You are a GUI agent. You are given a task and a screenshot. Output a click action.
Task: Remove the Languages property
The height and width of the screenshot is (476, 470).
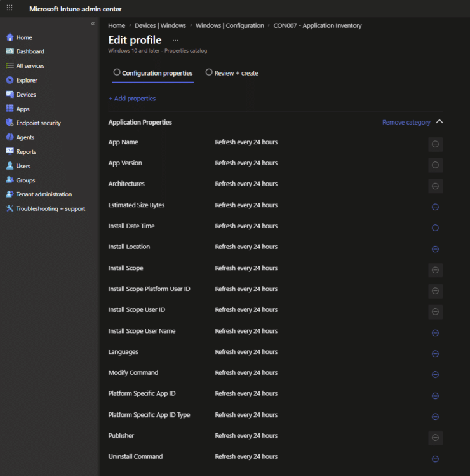pos(436,354)
